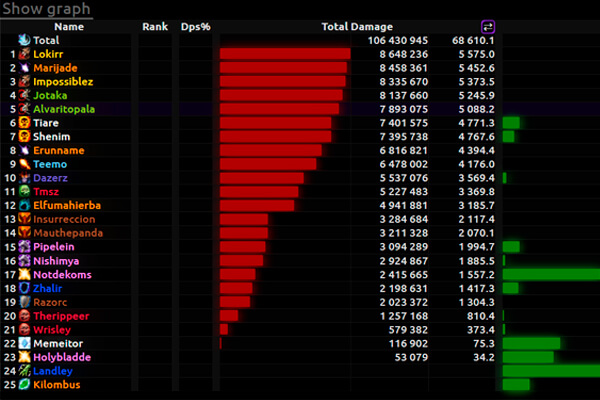Click Lokirr's red damage bar
The width and height of the screenshot is (600, 400).
pos(284,54)
